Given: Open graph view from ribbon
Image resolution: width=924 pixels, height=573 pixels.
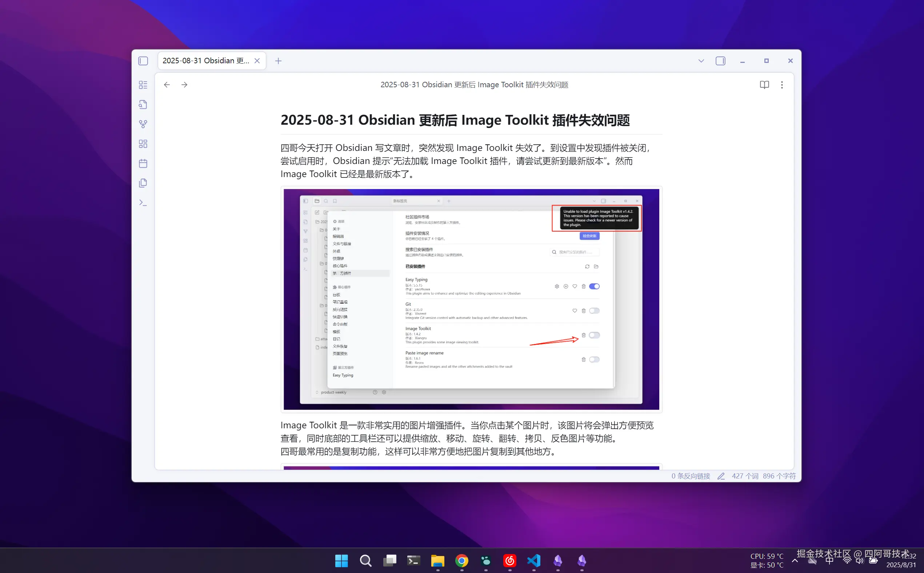Looking at the screenshot, I should pyautogui.click(x=143, y=124).
